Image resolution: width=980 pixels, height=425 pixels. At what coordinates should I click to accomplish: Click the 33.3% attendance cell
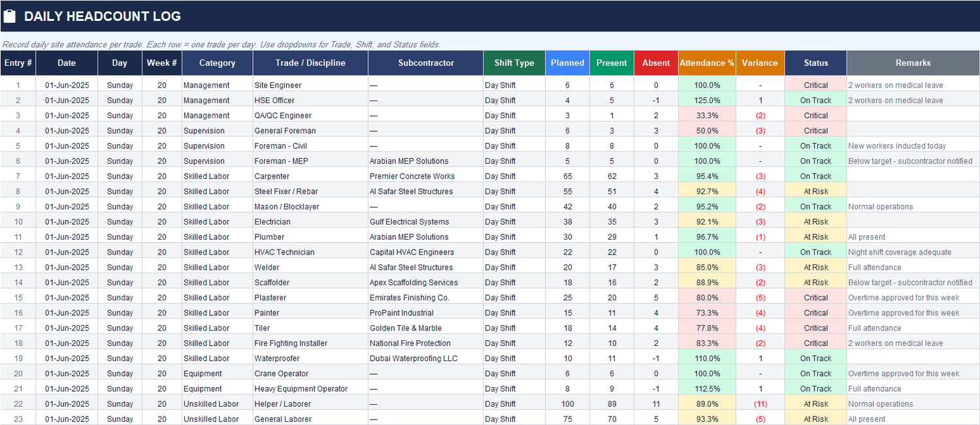[x=707, y=116]
